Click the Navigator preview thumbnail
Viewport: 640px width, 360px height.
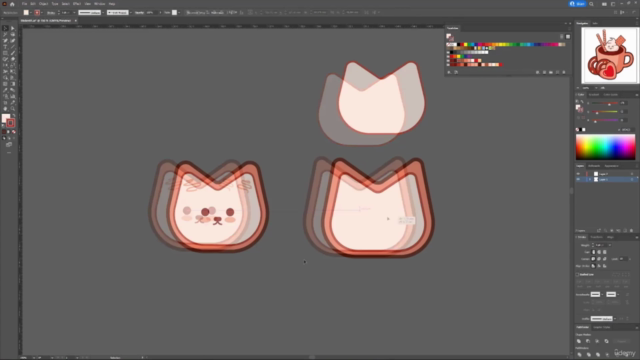pyautogui.click(x=610, y=56)
